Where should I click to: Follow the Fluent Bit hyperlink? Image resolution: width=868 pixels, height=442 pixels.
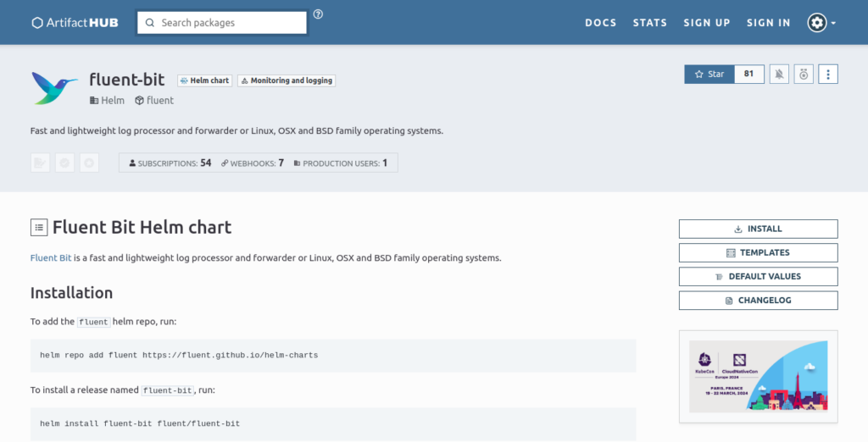(51, 257)
